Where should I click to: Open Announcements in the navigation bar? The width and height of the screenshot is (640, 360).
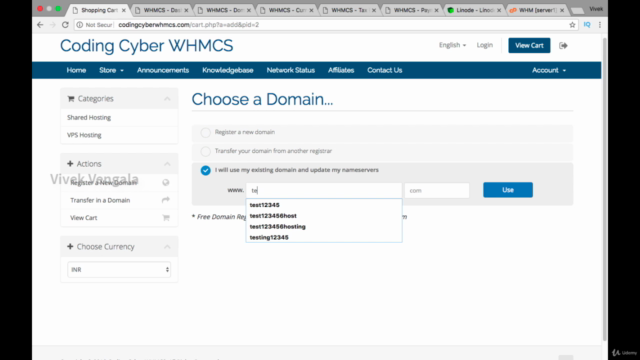(163, 70)
